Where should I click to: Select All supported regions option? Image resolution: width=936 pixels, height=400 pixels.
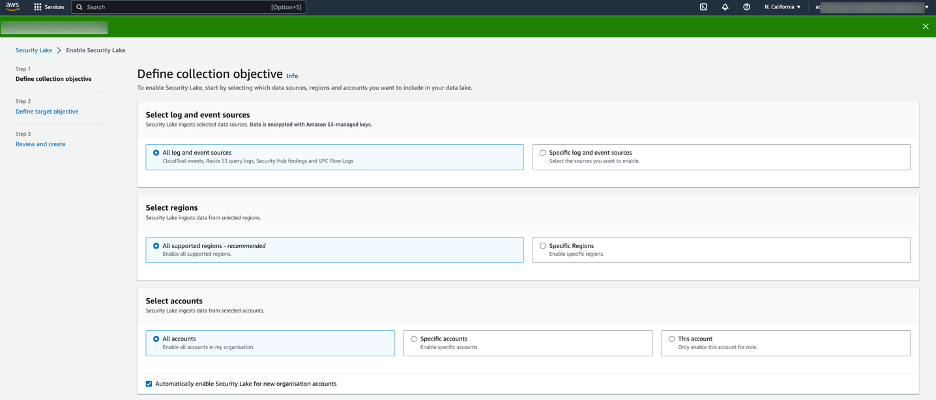(334, 250)
